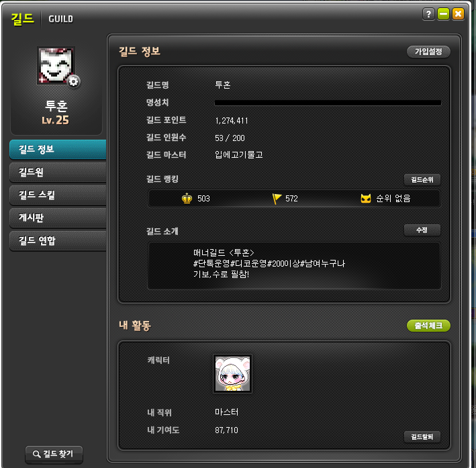The width and height of the screenshot is (476, 468).
Task: Open the 게시판 tab
Action: [58, 218]
